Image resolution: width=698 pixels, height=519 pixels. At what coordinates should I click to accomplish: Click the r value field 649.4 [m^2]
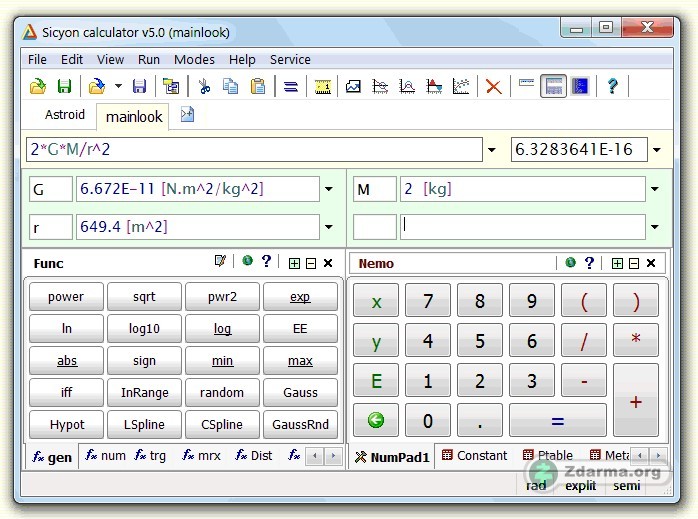[198, 227]
